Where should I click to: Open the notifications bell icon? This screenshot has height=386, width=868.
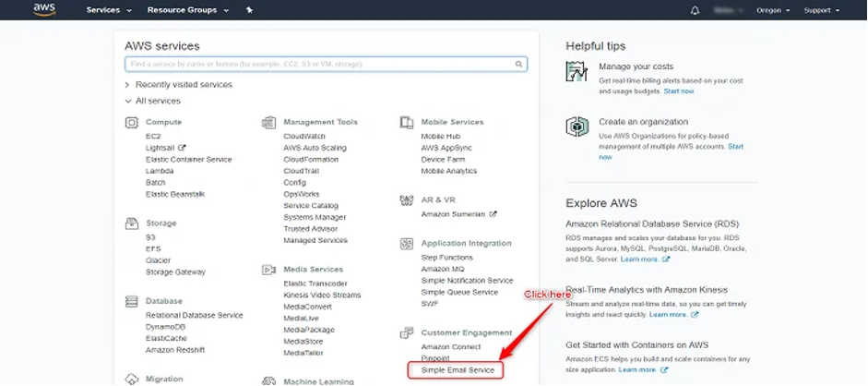point(696,10)
